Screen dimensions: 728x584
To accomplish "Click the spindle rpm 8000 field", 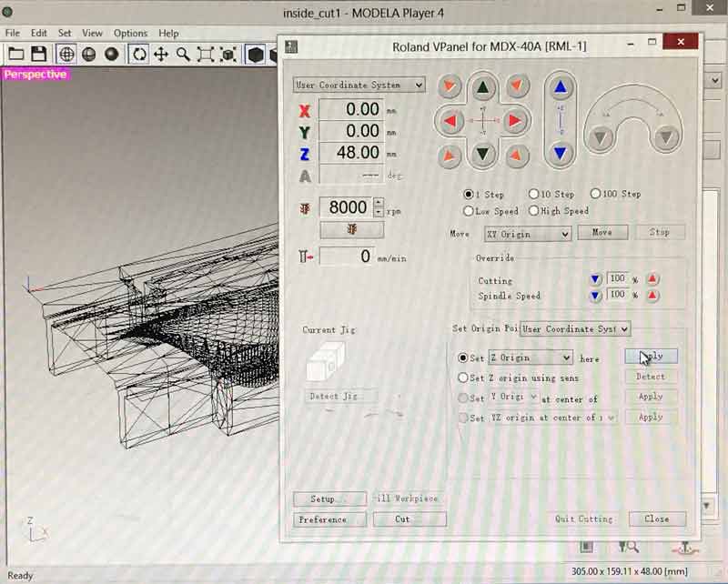I will [x=346, y=207].
